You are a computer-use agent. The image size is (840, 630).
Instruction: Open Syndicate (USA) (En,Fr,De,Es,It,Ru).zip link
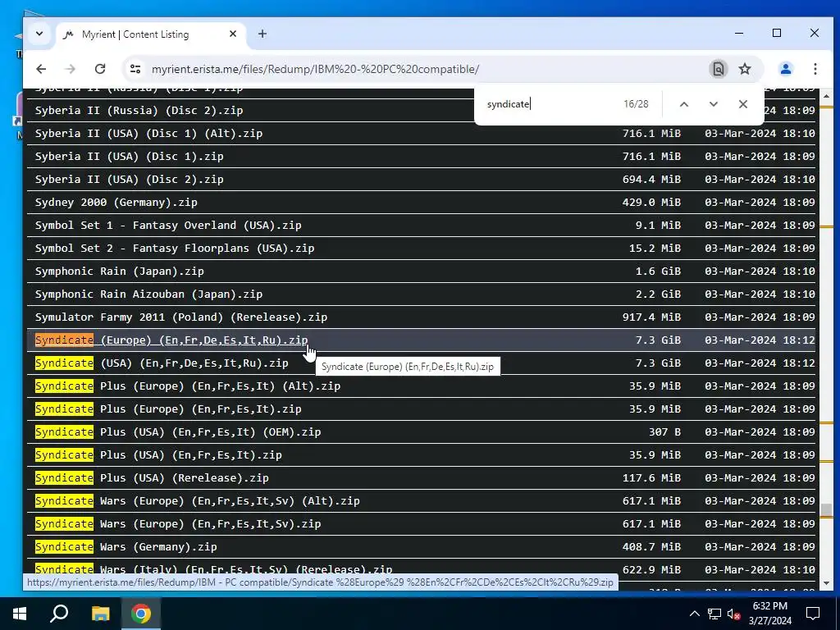162,363
